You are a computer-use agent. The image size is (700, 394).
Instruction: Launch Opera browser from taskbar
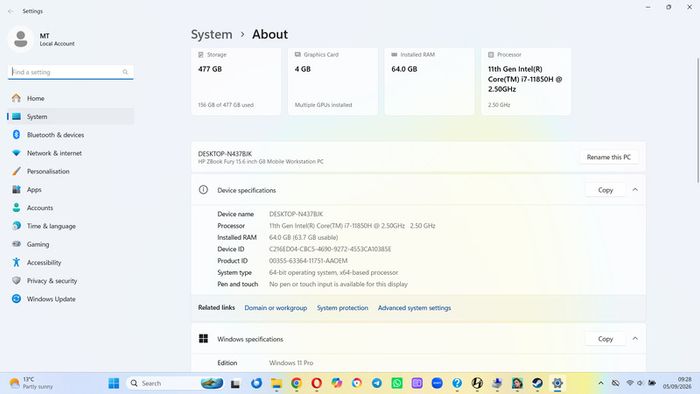317,383
